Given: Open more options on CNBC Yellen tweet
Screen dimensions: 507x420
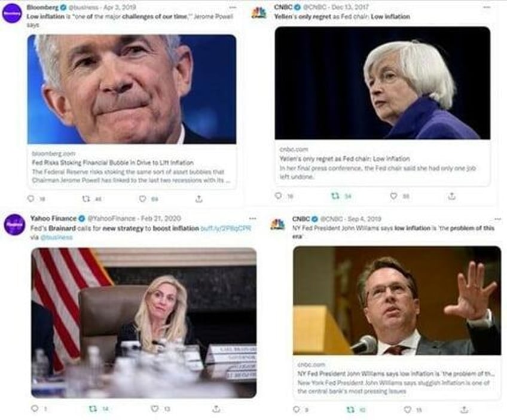Looking at the screenshot, I should point(487,7).
